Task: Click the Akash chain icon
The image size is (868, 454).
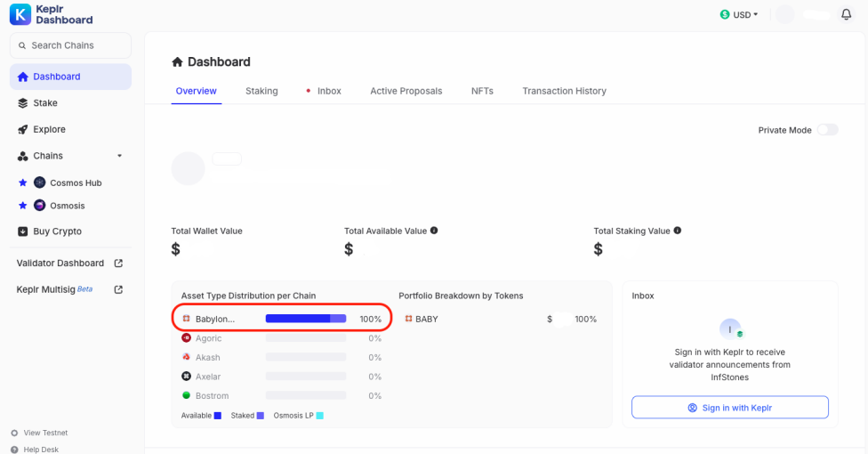Action: click(187, 357)
